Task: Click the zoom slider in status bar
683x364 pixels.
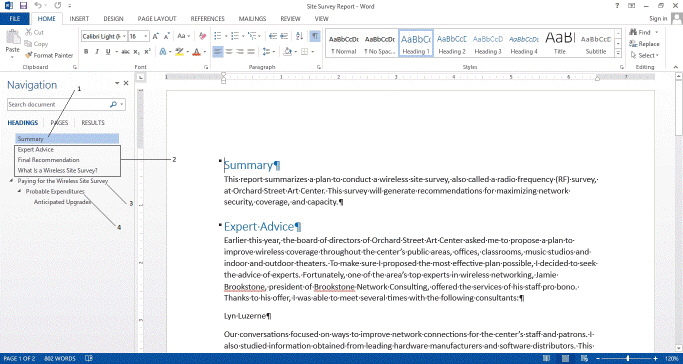Action: [x=627, y=358]
